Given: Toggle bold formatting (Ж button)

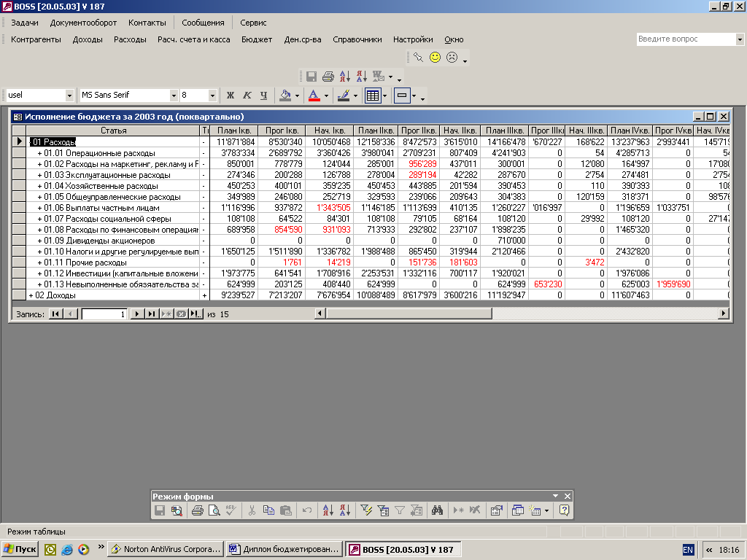Looking at the screenshot, I should click(231, 96).
